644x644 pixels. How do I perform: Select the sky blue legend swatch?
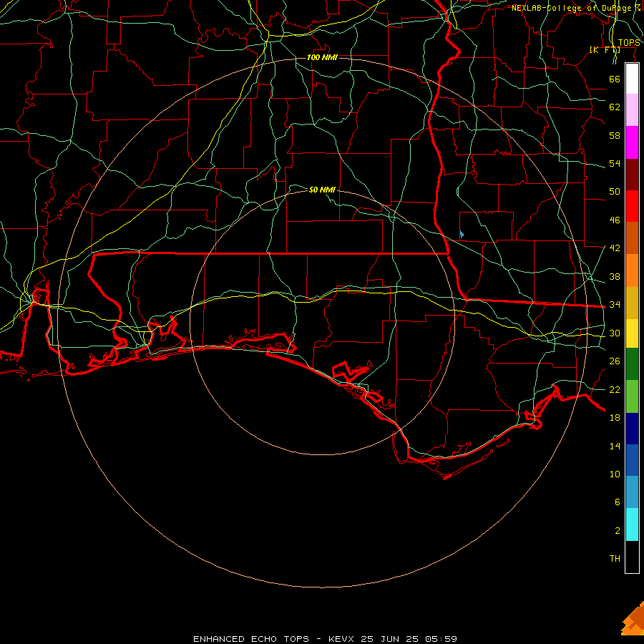coord(632,492)
